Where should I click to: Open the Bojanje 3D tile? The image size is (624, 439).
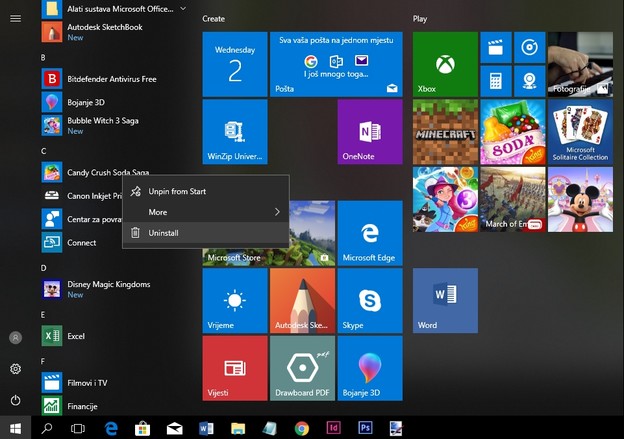tap(370, 368)
